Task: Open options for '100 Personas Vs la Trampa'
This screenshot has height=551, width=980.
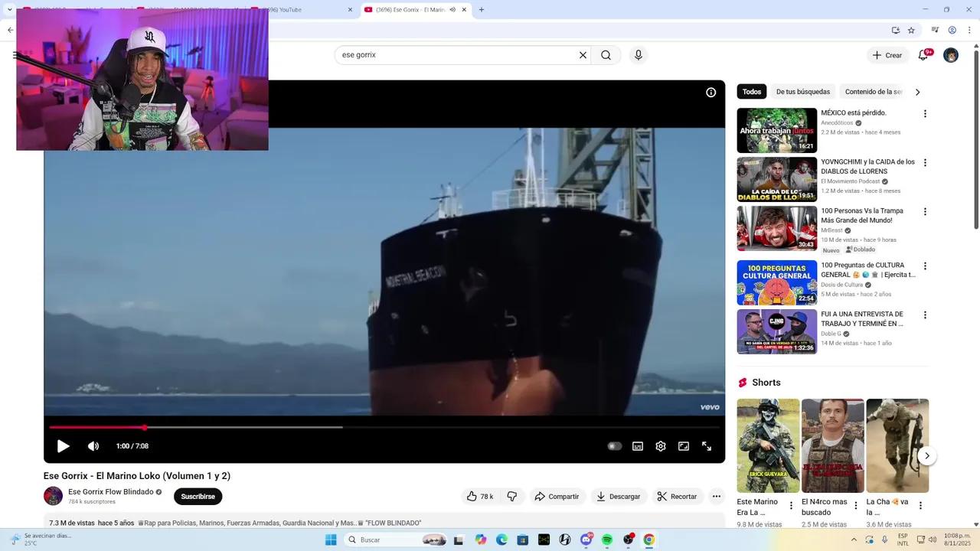Action: (x=925, y=212)
